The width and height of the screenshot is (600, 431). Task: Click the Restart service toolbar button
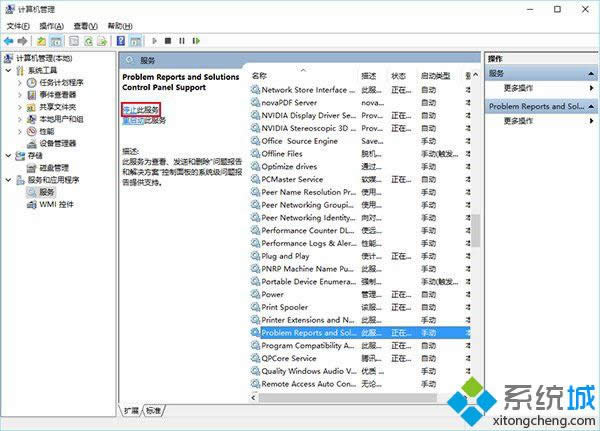(x=196, y=41)
